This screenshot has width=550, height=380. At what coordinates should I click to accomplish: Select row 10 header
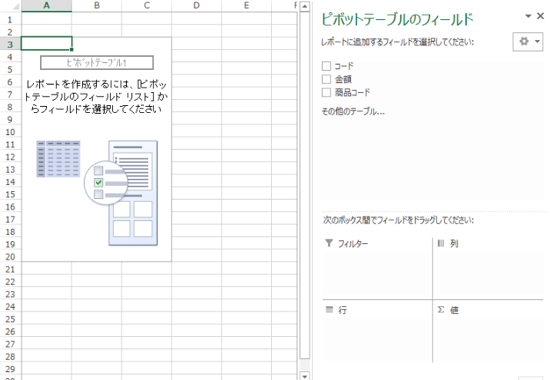pyautogui.click(x=10, y=132)
